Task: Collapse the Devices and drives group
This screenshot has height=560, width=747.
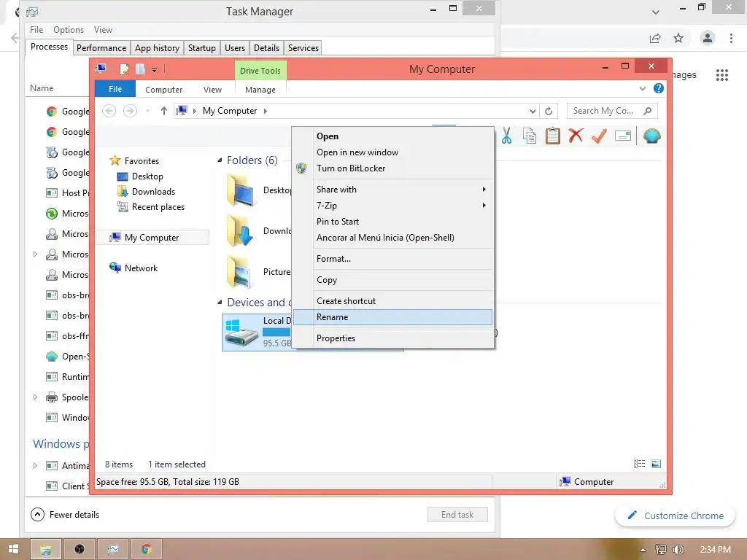Action: point(220,303)
